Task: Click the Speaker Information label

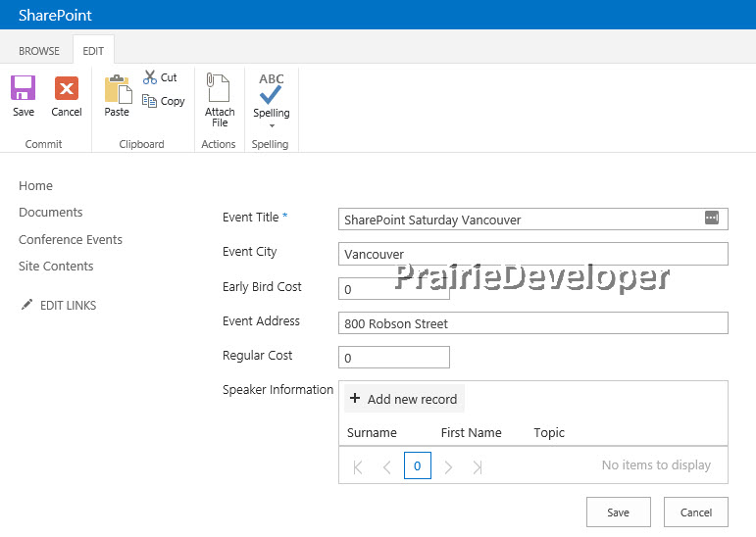Action: [277, 389]
